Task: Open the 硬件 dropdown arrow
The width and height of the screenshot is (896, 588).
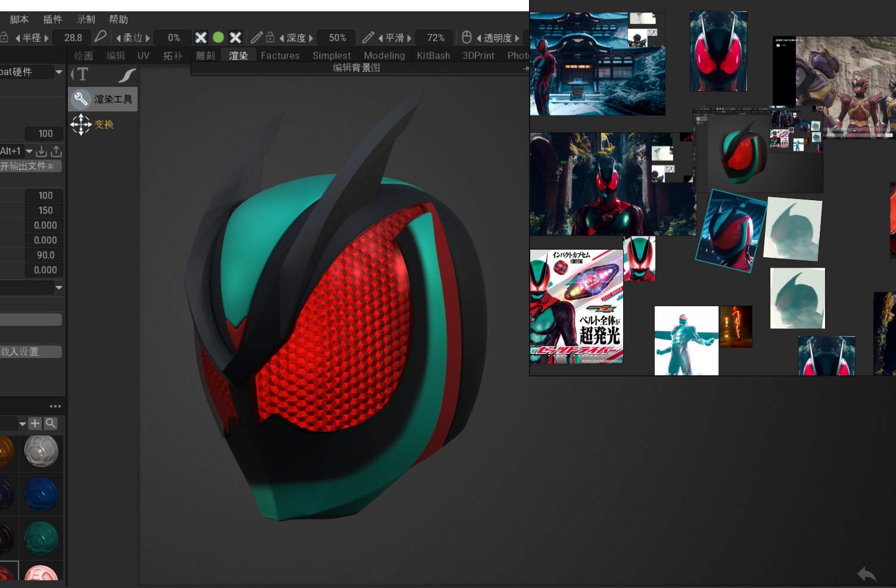Action: tap(59, 72)
